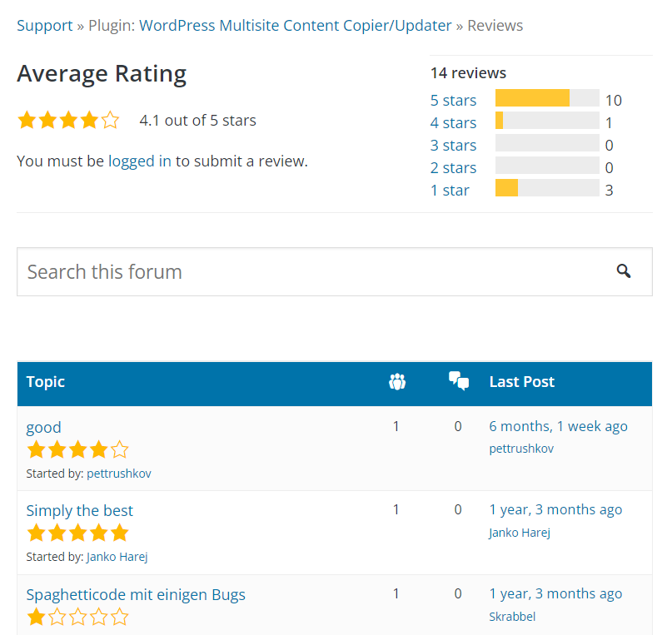
Task: Filter reviews by 1 star
Action: 450,190
